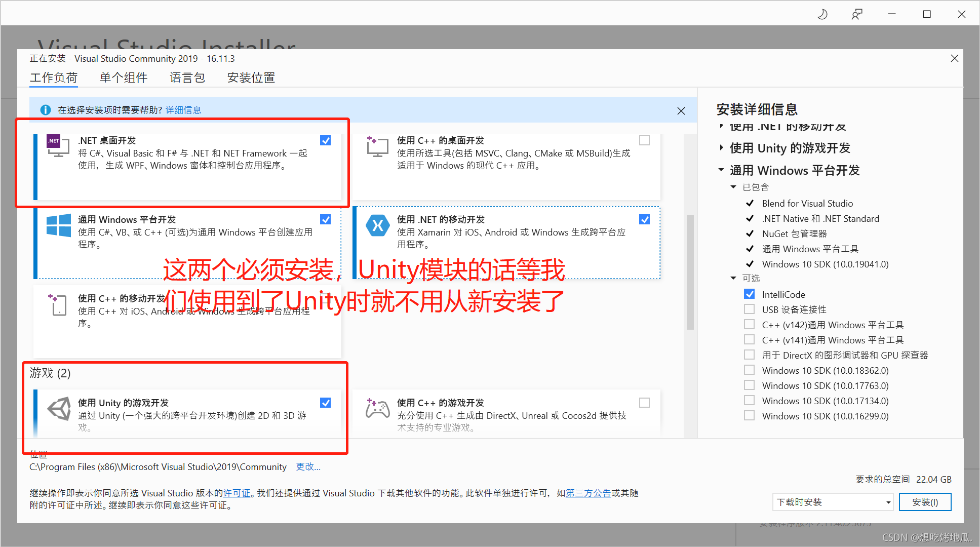Check Windows 10 SDK (10.0.18362.0)
980x547 pixels.
(750, 370)
